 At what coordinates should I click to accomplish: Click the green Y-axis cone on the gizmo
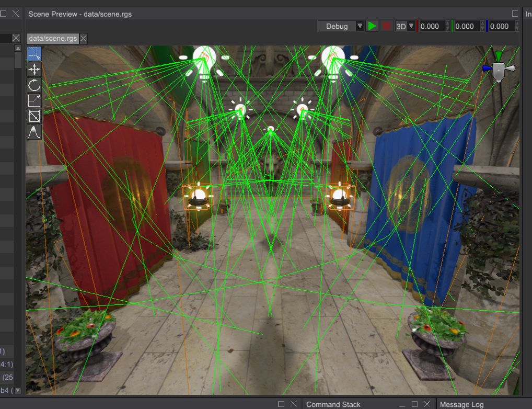pos(499,55)
